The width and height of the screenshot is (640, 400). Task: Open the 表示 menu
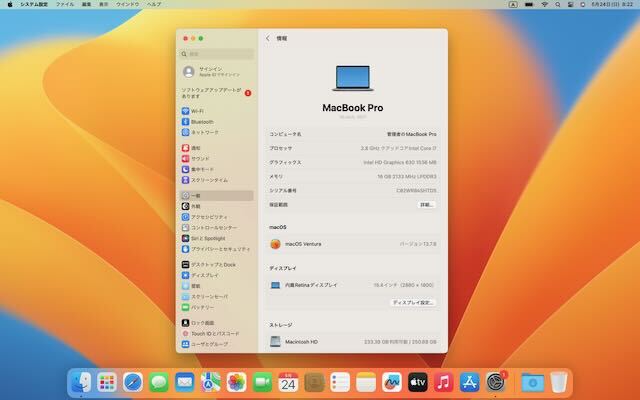[104, 4]
